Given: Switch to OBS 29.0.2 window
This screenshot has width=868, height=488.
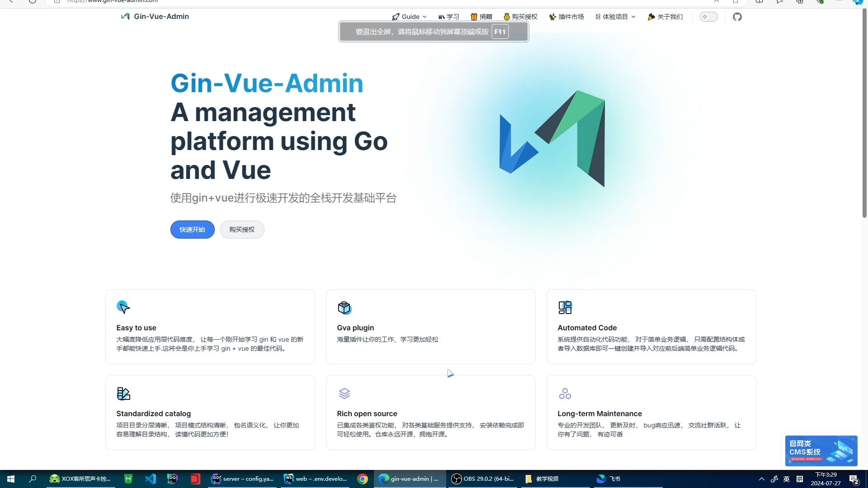Looking at the screenshot, I should coord(483,479).
